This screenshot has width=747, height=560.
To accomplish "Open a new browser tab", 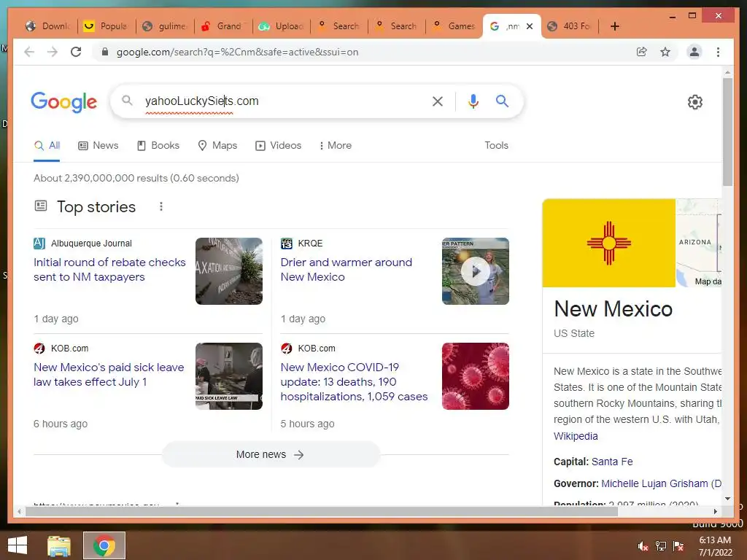I will (x=614, y=26).
